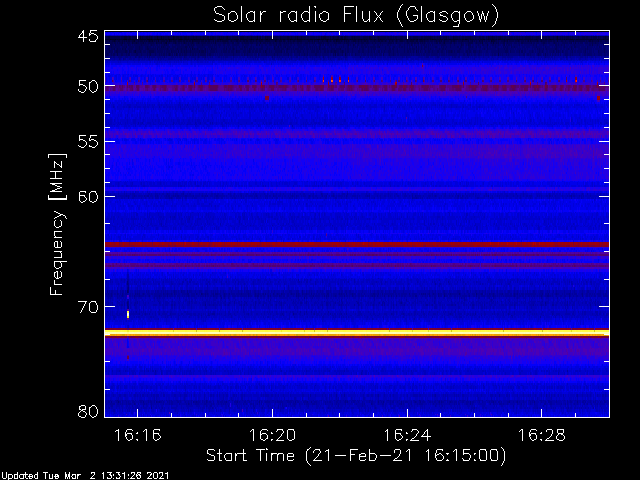Click the 45 frequency tick label
The image size is (640, 480).
pos(88,37)
